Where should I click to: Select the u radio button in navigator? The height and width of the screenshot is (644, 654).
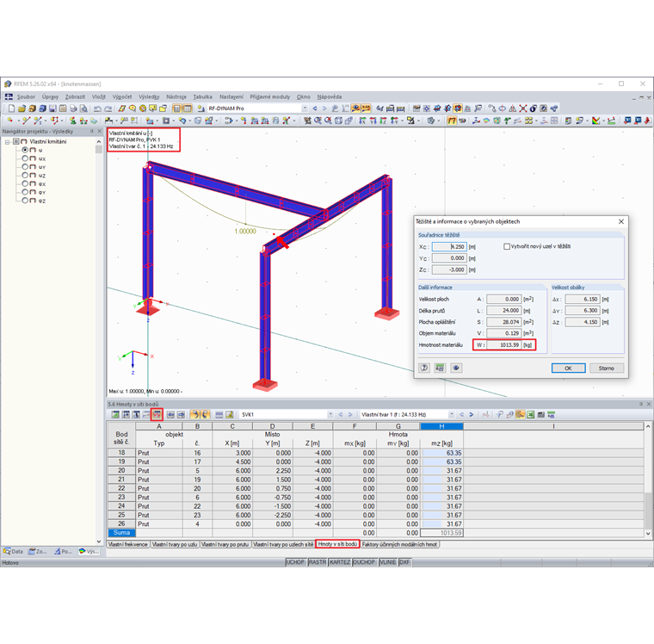25,150
